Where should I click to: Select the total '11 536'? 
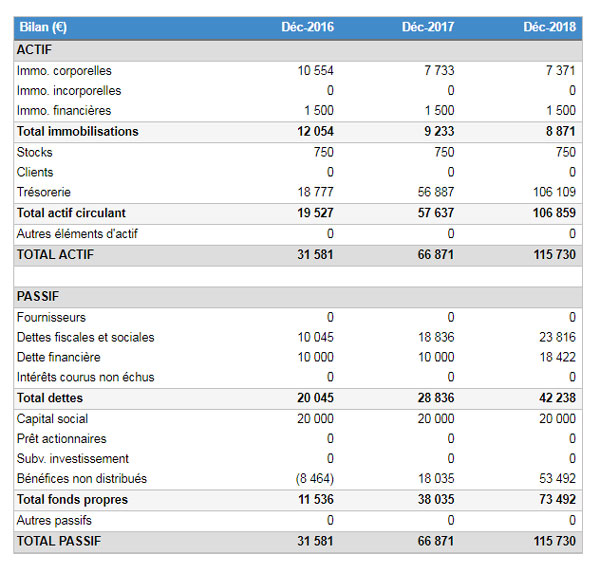coord(316,499)
